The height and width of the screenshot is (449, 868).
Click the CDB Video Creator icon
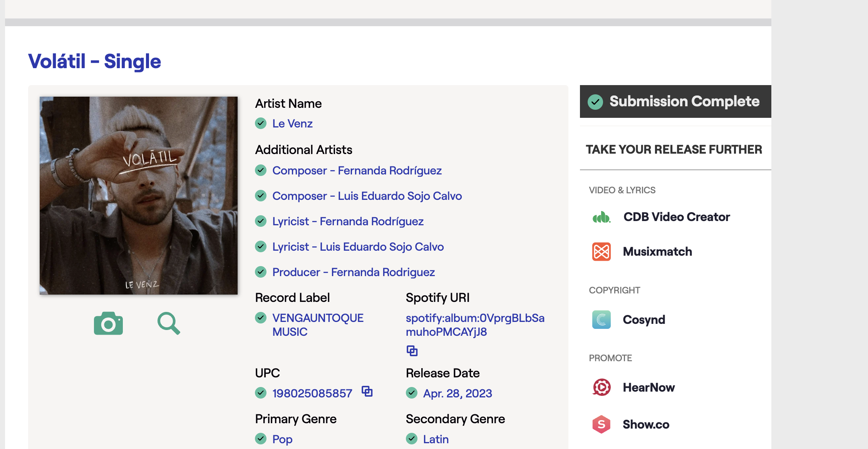(x=602, y=217)
